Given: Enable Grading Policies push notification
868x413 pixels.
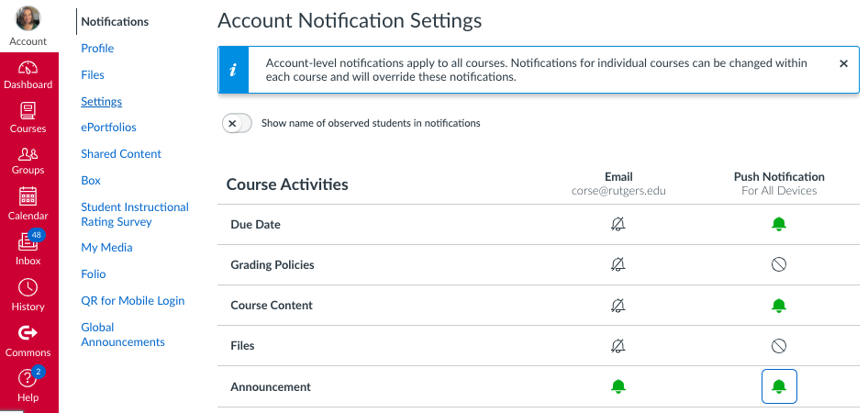Looking at the screenshot, I should [x=779, y=264].
